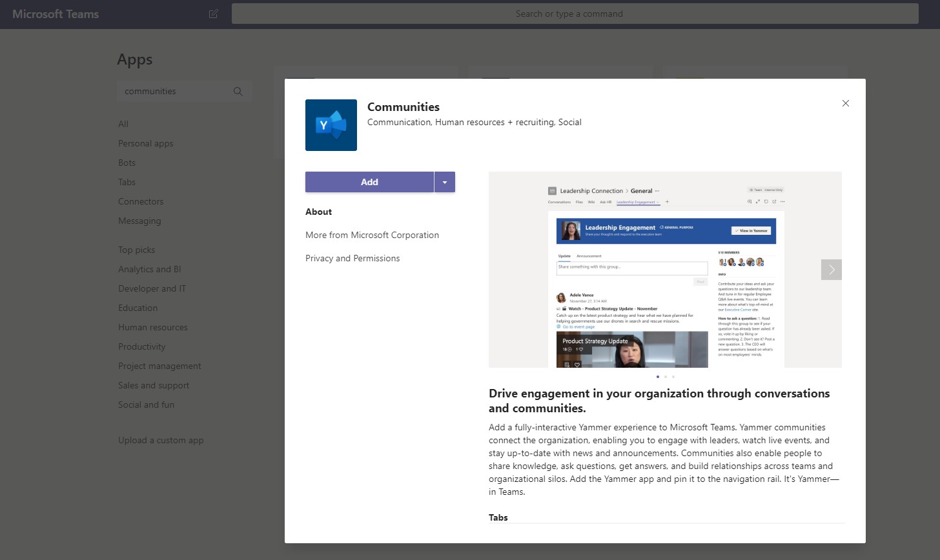Screen dimensions: 940x560
Task: Click the Communities app title
Action: tap(404, 107)
